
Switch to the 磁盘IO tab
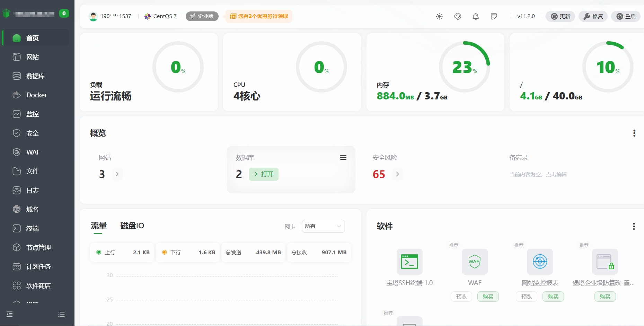click(131, 226)
